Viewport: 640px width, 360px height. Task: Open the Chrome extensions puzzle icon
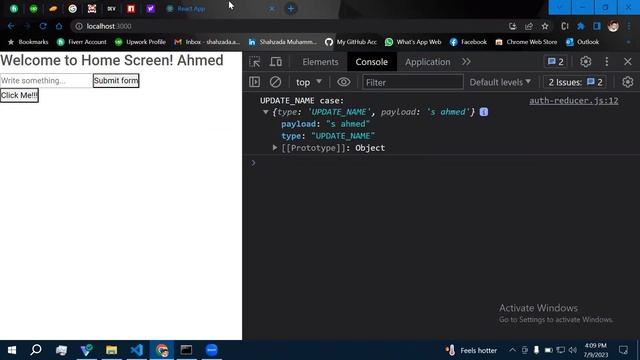(581, 26)
